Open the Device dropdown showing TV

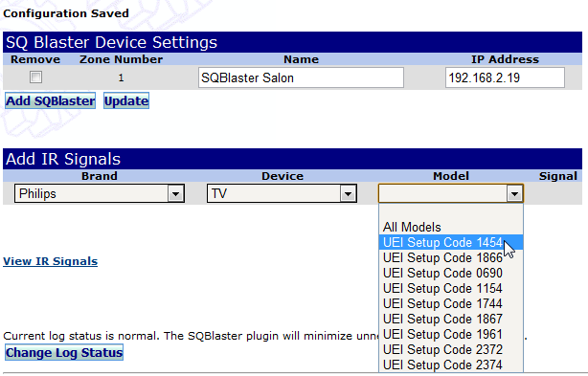pyautogui.click(x=282, y=193)
